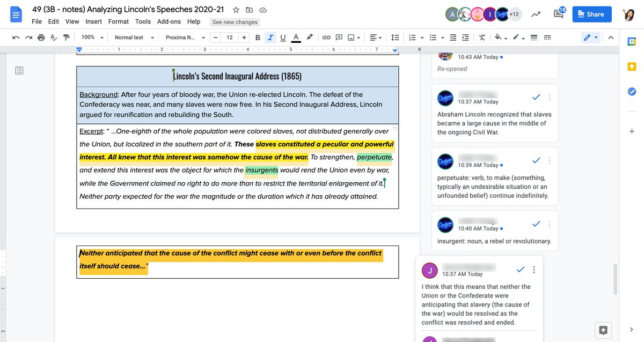Open the highlight color picker

pyautogui.click(x=309, y=38)
